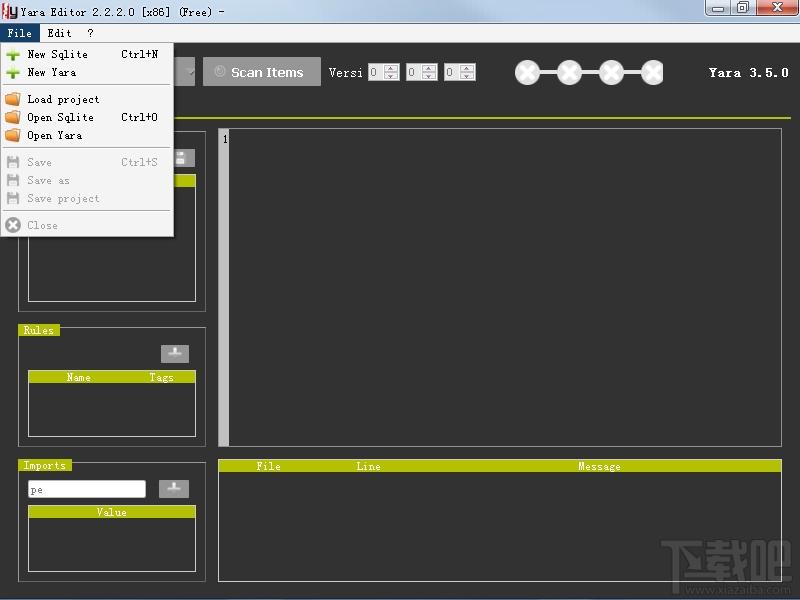Image resolution: width=800 pixels, height=600 pixels.
Task: Increase the first Version number spinner
Action: (392, 68)
